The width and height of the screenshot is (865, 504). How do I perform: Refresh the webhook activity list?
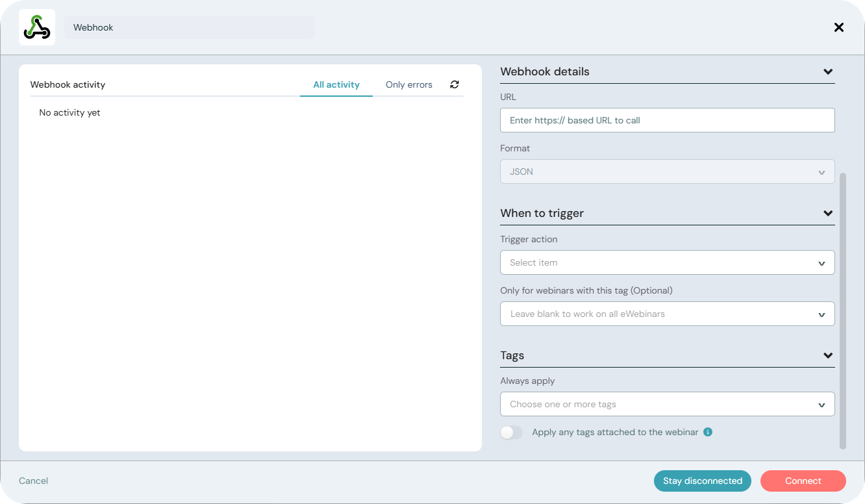[455, 84]
